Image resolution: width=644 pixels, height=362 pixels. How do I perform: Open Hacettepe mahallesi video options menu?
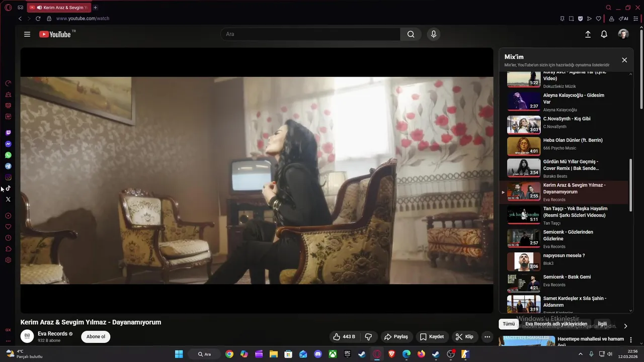tap(631, 340)
